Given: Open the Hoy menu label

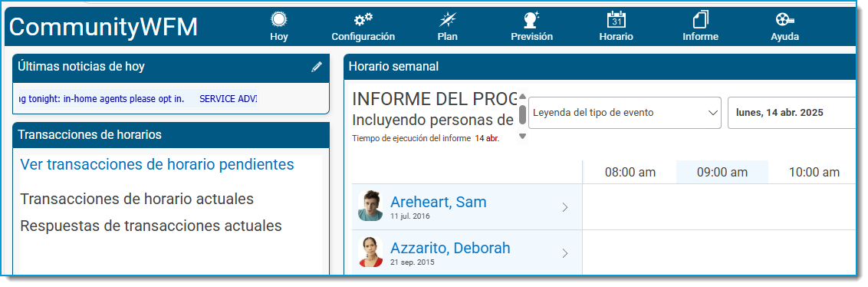Looking at the screenshot, I should (x=279, y=37).
